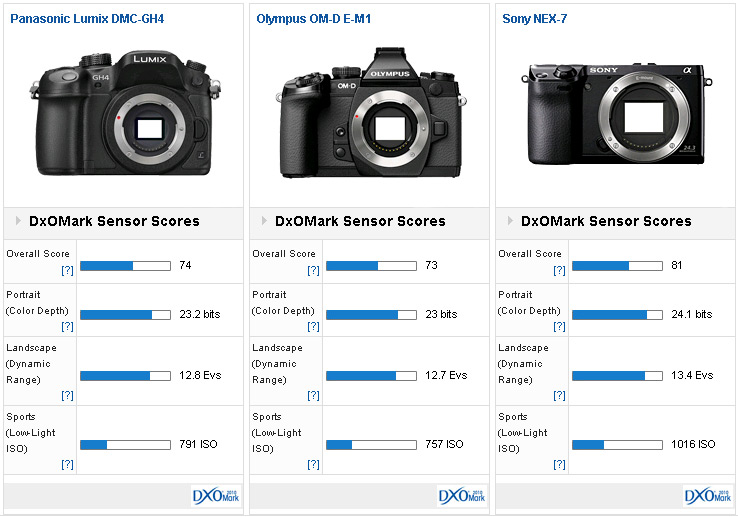This screenshot has width=738, height=517.
Task: Open help [?] for Olympus Portrait Color Depth
Action: (x=313, y=326)
